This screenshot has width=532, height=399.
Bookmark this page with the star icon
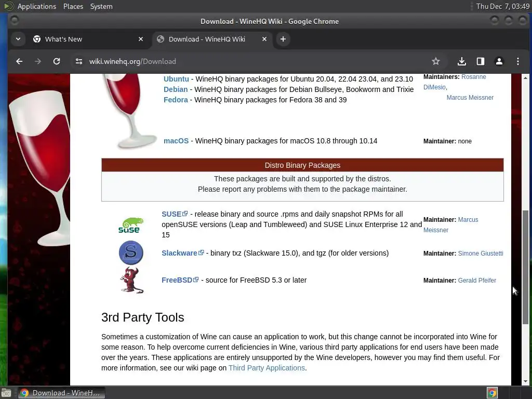click(436, 61)
